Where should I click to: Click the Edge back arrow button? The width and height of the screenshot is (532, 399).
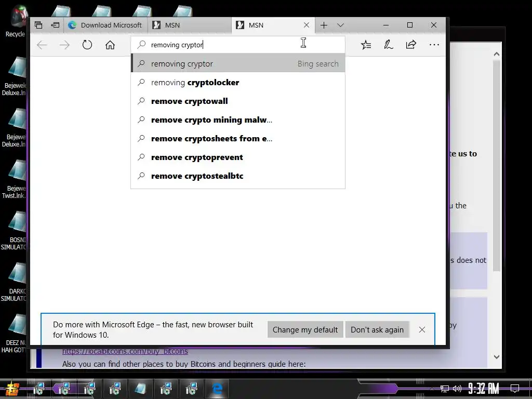tap(42, 45)
